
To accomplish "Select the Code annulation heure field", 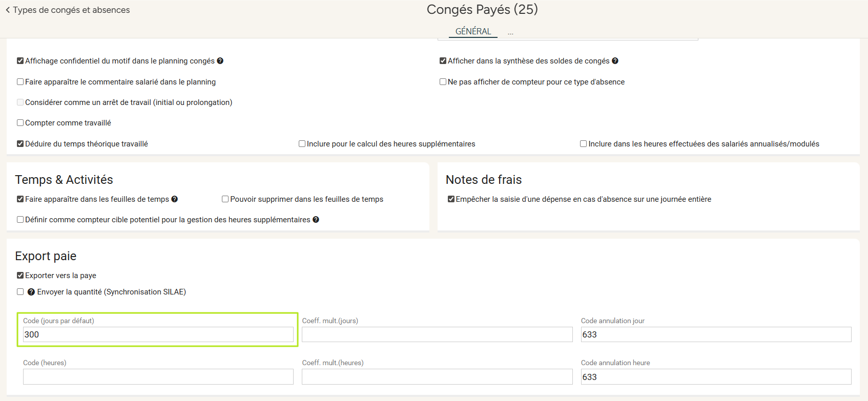I will pyautogui.click(x=715, y=377).
